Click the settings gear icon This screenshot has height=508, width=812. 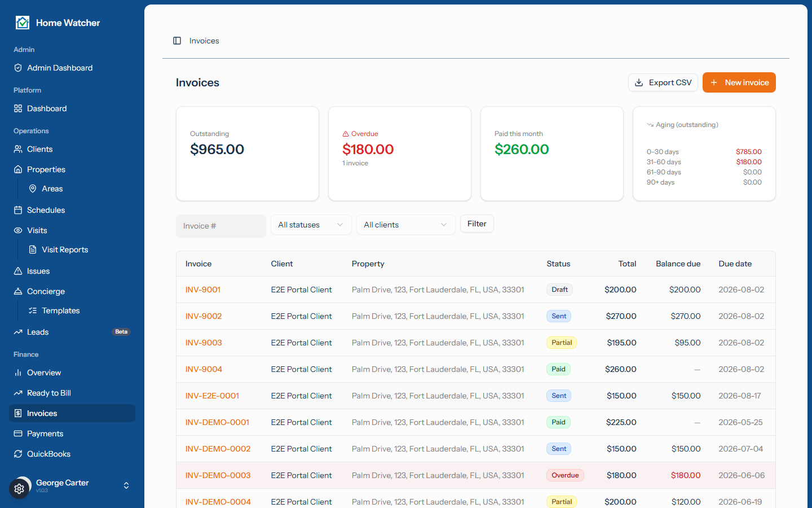pyautogui.click(x=19, y=489)
